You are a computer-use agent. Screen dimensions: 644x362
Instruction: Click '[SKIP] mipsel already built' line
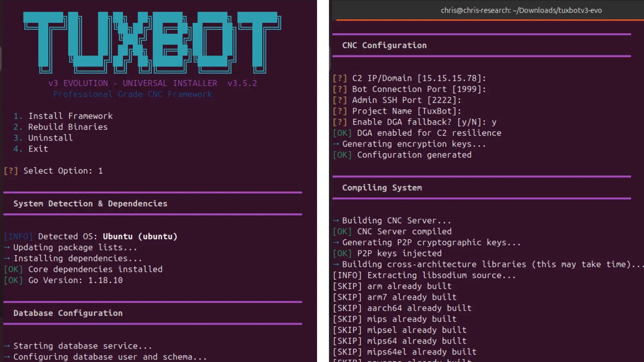[400, 330]
